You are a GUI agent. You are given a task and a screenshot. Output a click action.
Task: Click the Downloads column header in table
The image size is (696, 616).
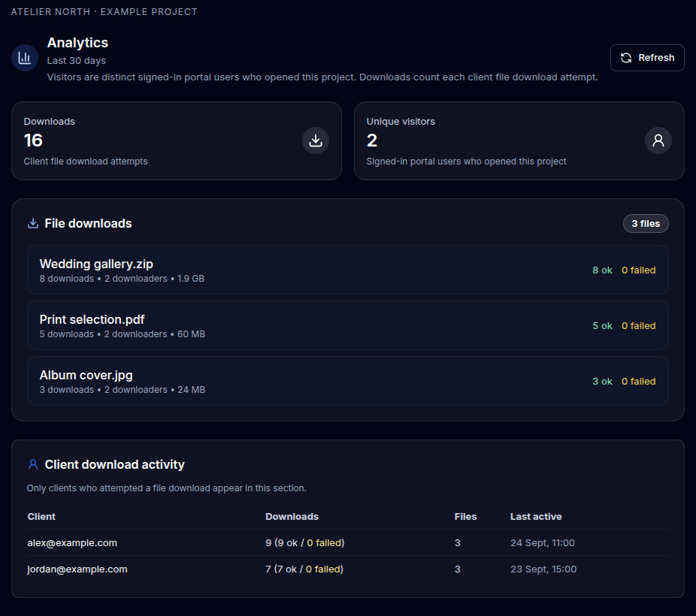[x=292, y=517]
